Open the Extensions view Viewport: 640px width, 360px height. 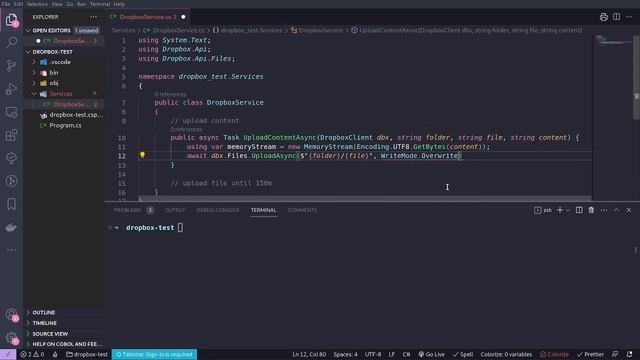pos(11,135)
